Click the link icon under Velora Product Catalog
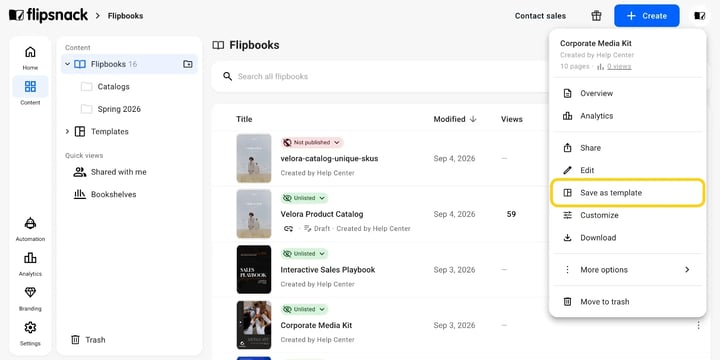This screenshot has height=360, width=720. [288, 228]
